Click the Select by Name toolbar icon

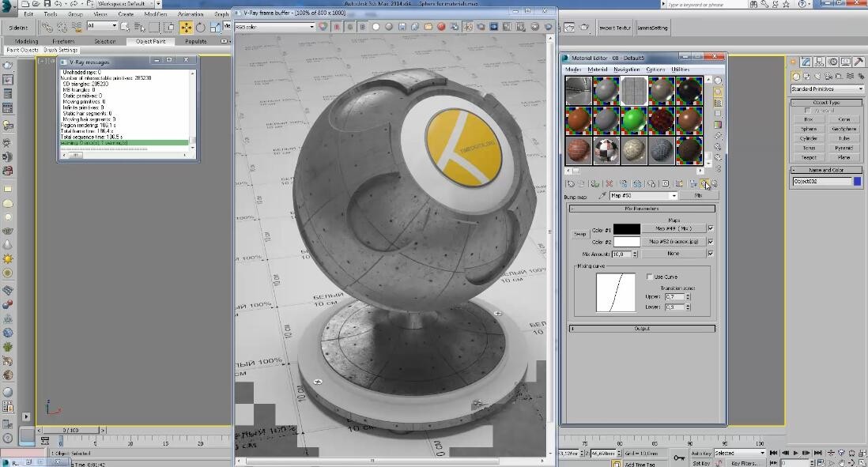[139, 27]
